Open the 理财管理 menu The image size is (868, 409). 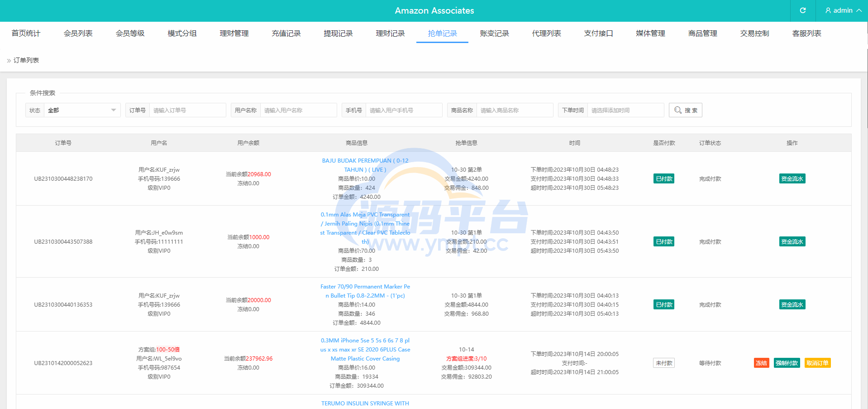coord(234,34)
